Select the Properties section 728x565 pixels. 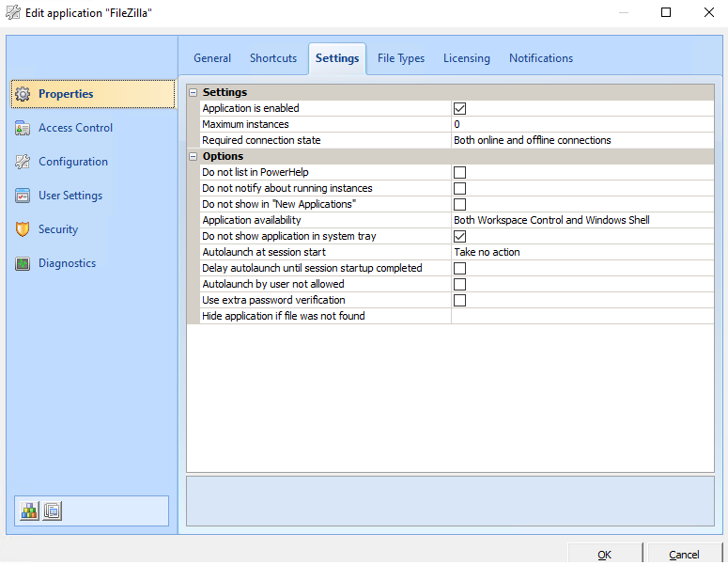pyautogui.click(x=93, y=94)
